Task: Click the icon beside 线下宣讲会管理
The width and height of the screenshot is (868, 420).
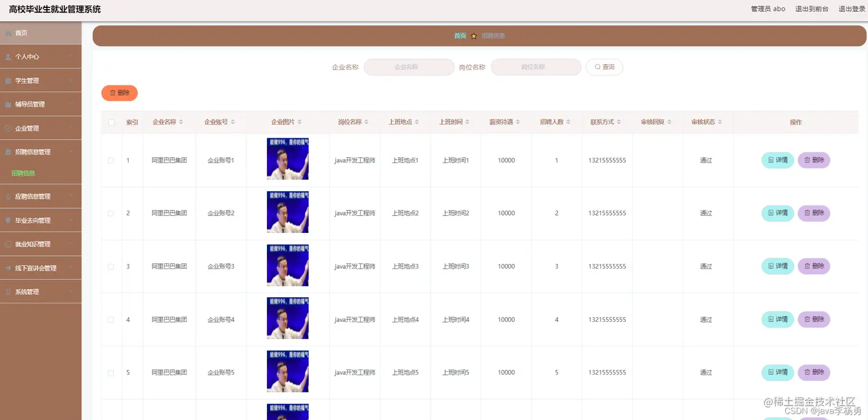Action: [8, 268]
